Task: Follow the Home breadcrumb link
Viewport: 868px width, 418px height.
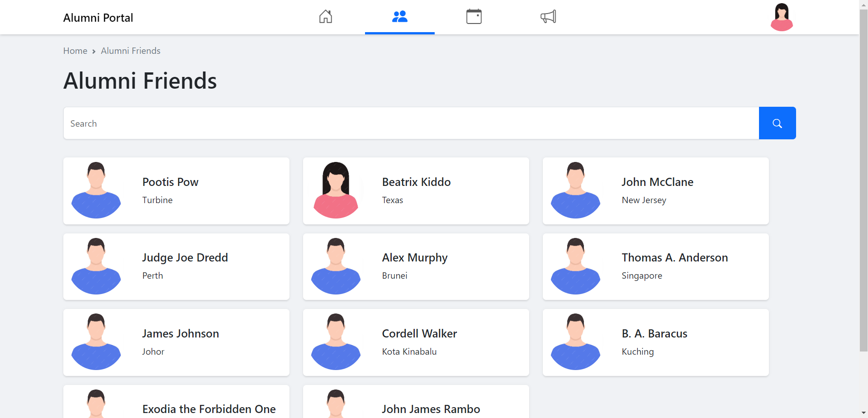Action: (75, 51)
